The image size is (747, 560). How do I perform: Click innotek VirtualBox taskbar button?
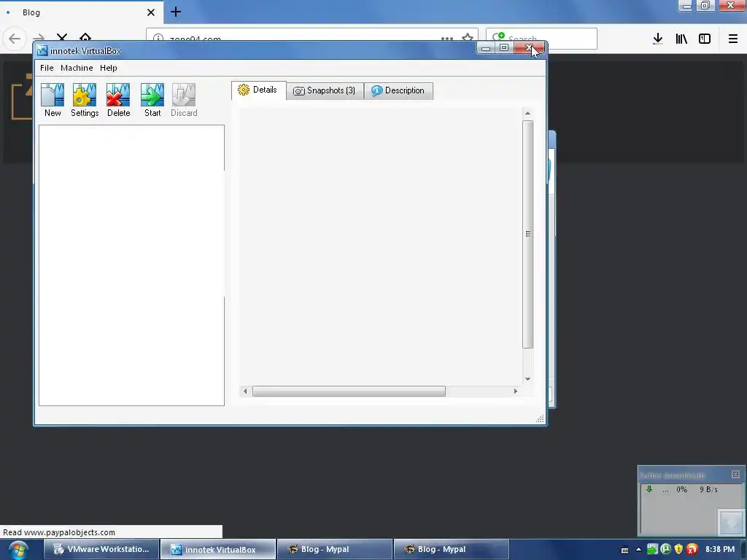217,549
